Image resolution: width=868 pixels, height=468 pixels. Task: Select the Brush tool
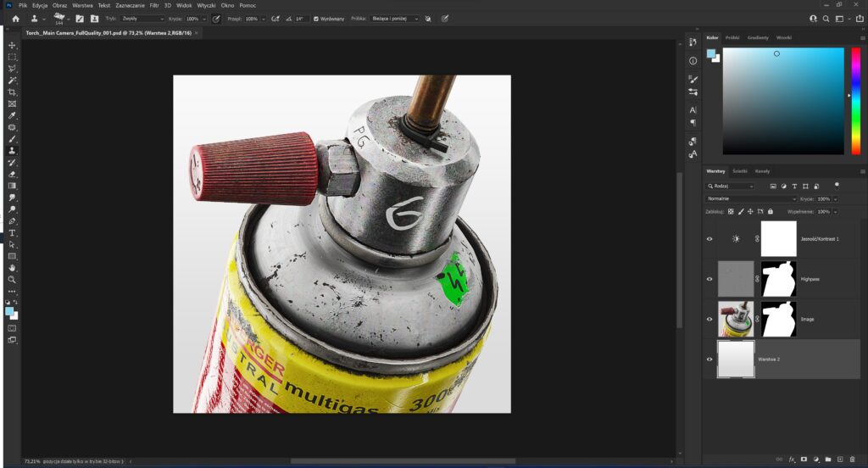click(12, 139)
